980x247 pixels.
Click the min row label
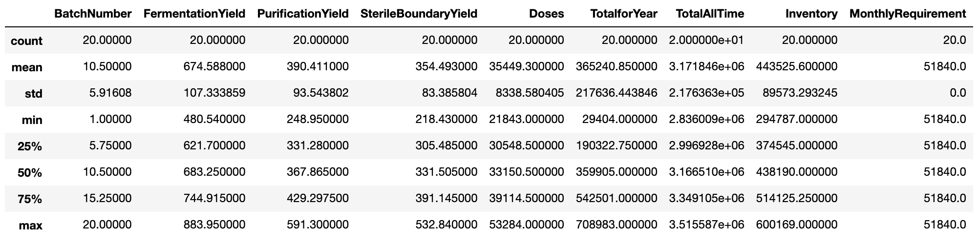tap(32, 120)
